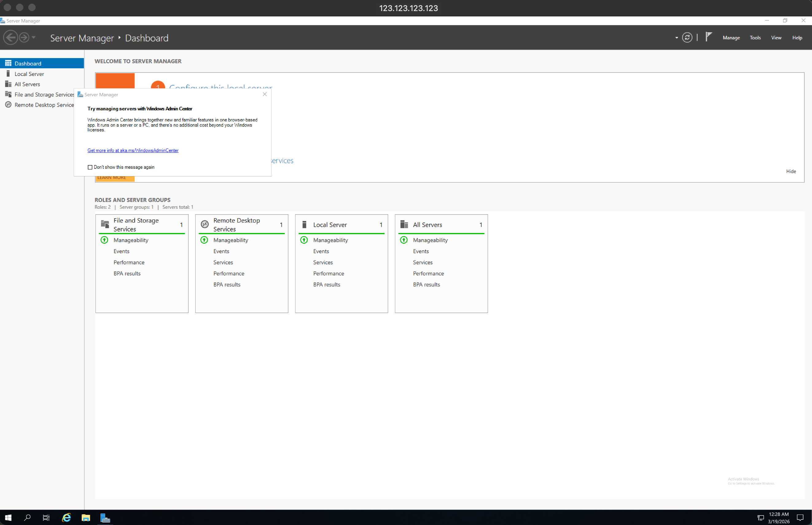Open the View menu
Screen dimensions: 812x525
776,38
